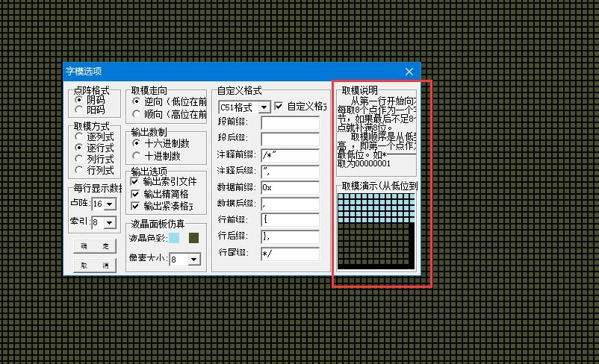The width and height of the screenshot is (599, 364).
Task: Click the 段前缀 input field
Action: point(291,122)
